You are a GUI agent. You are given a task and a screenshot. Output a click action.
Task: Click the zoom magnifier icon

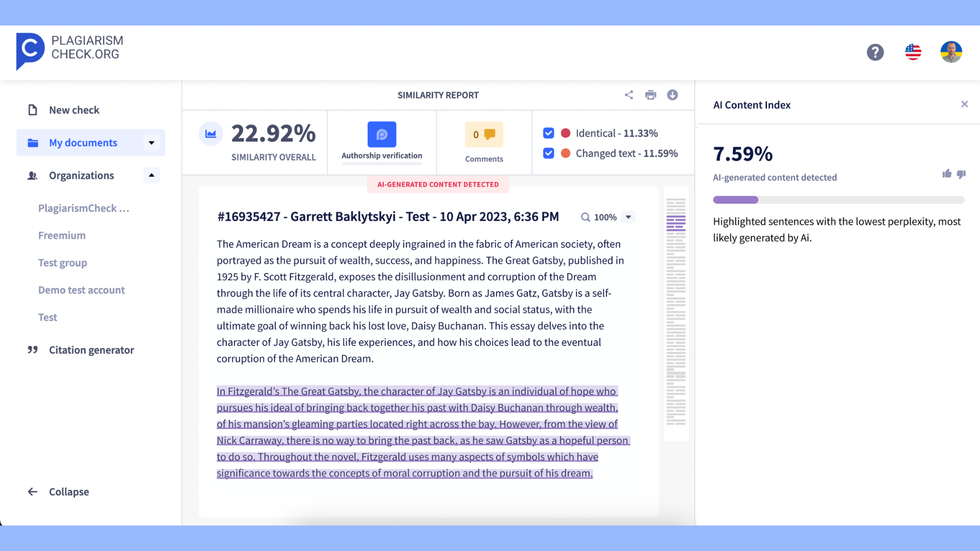click(585, 217)
